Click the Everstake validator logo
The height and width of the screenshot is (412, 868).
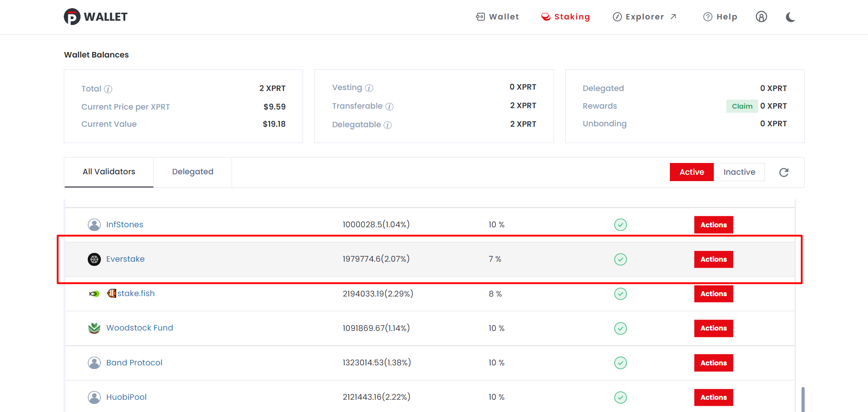point(94,259)
